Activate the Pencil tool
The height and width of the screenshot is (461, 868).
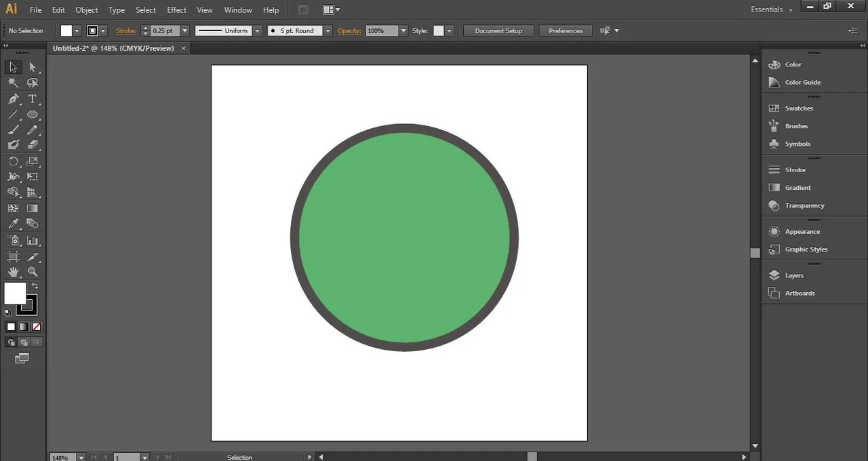[33, 130]
